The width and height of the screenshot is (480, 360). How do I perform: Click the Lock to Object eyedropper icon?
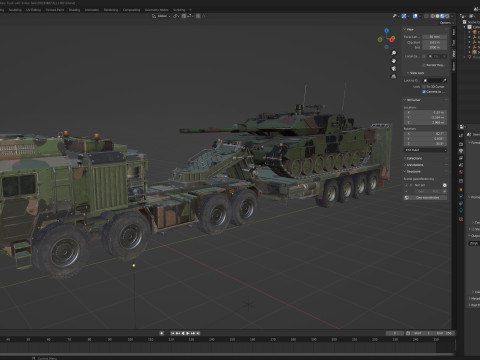444,81
